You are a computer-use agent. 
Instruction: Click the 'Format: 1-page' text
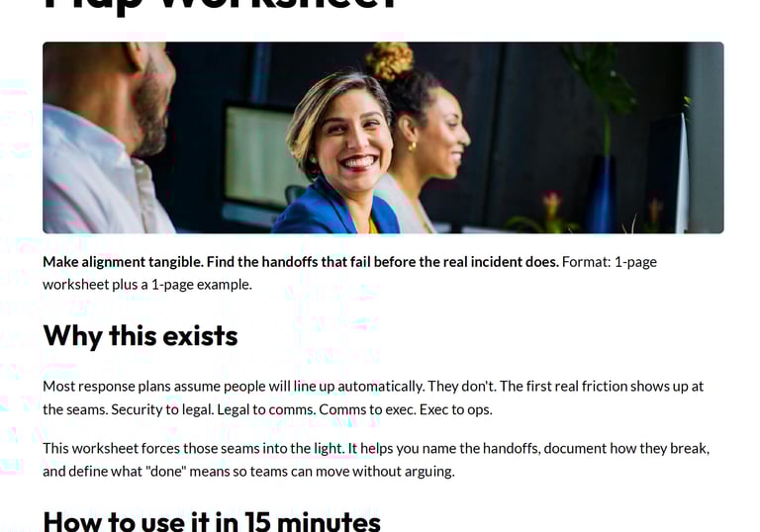[610, 262]
